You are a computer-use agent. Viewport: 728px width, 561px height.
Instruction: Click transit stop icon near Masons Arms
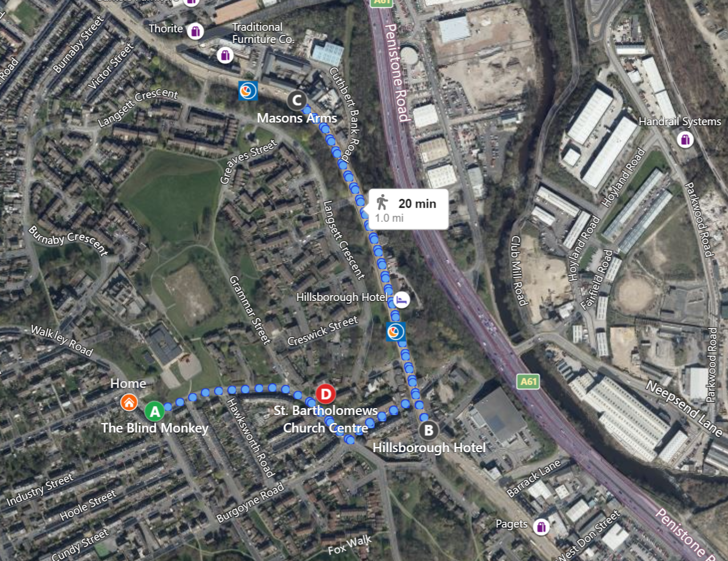pos(248,91)
